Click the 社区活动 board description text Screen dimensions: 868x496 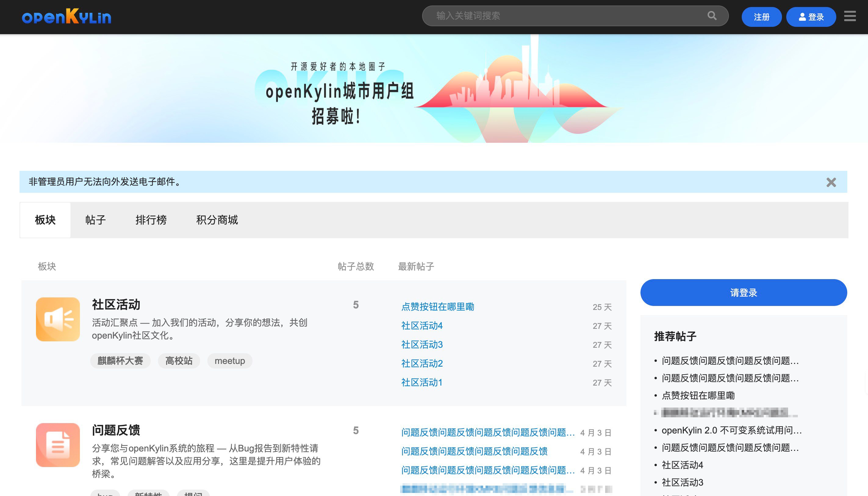199,329
